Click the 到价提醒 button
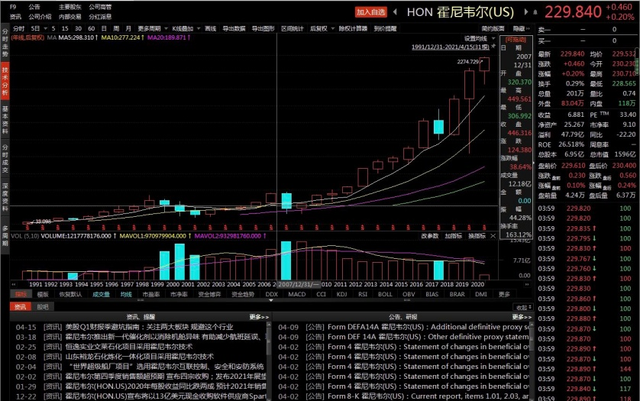This screenshot has width=640, height=401. point(385,29)
